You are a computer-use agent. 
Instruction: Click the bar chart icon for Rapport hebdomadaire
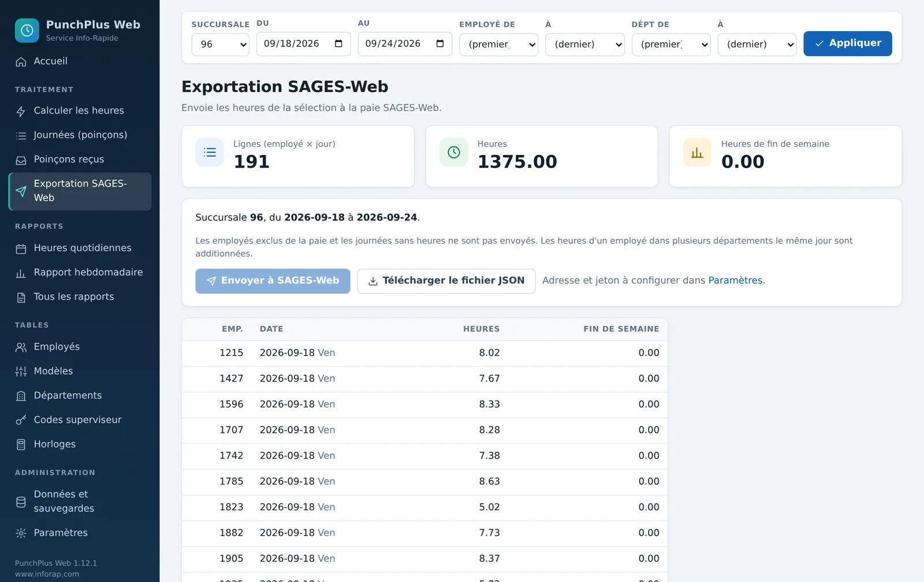click(x=21, y=273)
